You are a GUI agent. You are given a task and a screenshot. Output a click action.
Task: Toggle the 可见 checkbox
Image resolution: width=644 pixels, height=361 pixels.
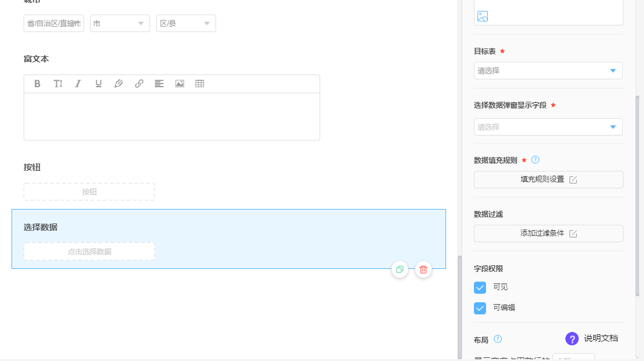click(x=480, y=287)
